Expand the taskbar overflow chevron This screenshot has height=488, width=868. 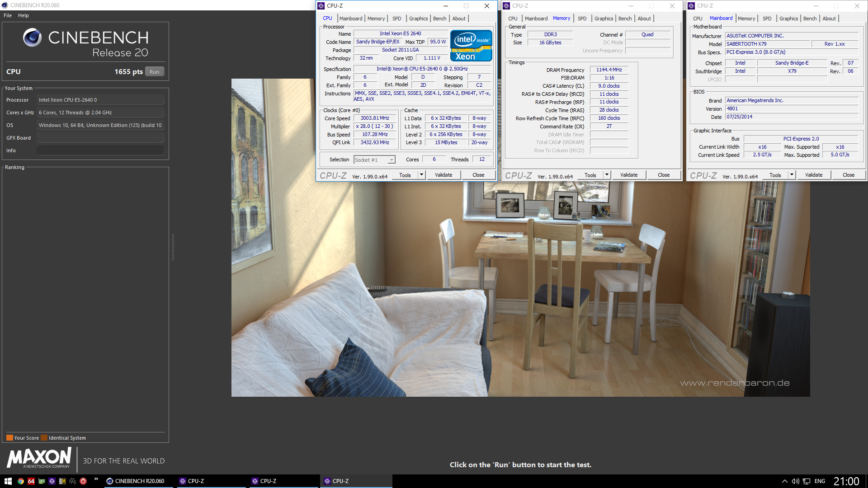click(x=96, y=479)
